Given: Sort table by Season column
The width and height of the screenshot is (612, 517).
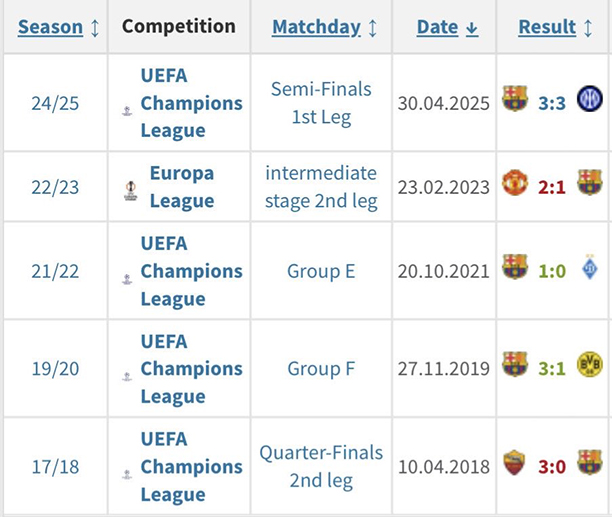Looking at the screenshot, I should point(51,27).
